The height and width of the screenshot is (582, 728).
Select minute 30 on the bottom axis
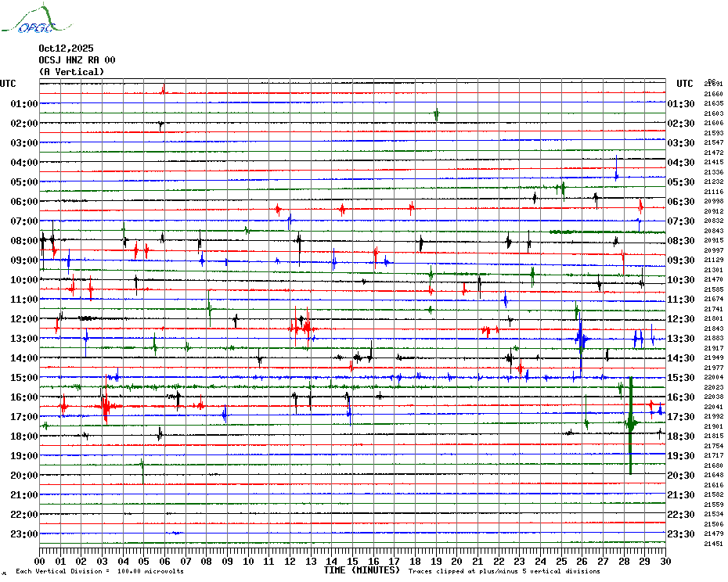click(665, 561)
